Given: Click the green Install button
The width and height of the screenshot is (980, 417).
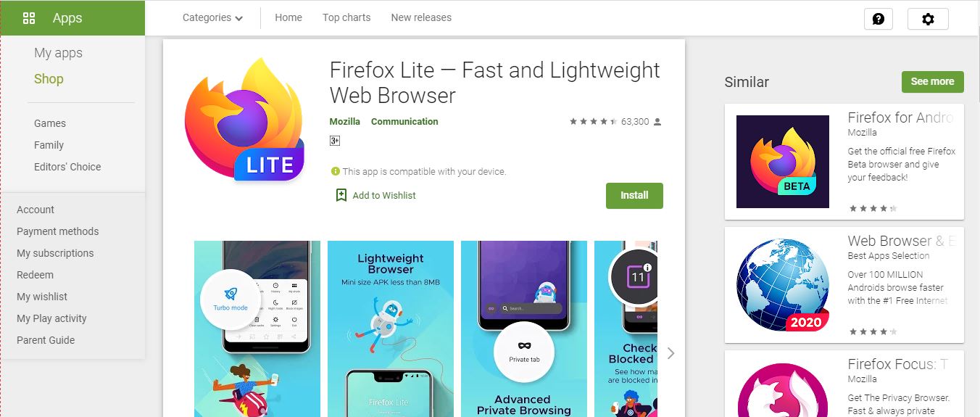Looking at the screenshot, I should click(x=634, y=196).
